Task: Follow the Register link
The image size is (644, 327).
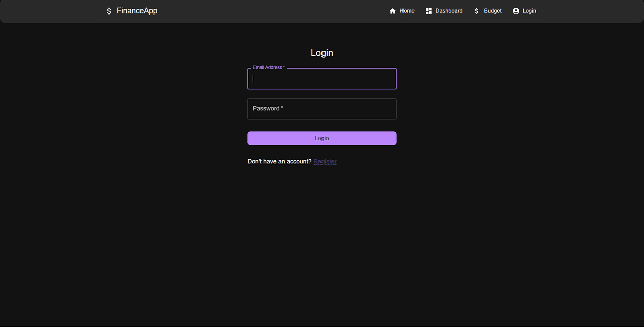Action: tap(325, 161)
